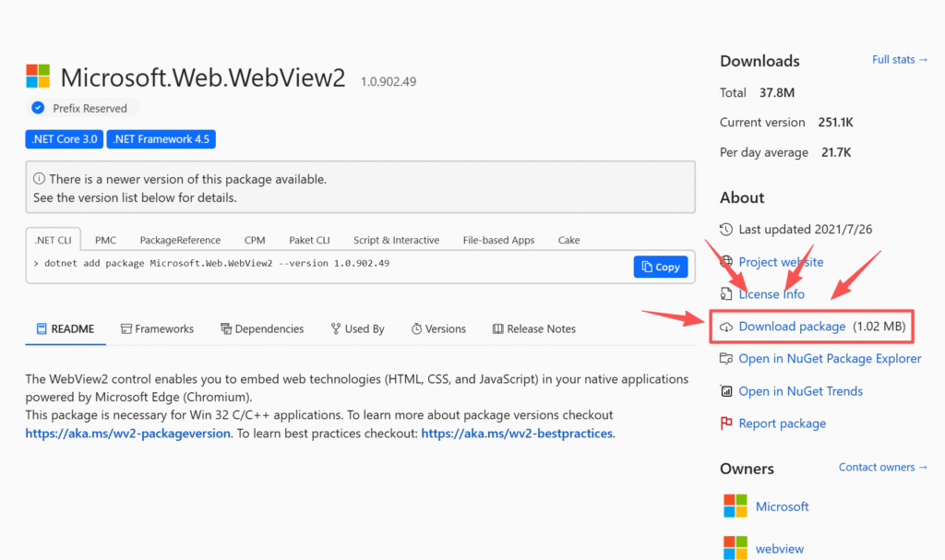
Task: Switch to the Cake tab
Action: point(568,240)
